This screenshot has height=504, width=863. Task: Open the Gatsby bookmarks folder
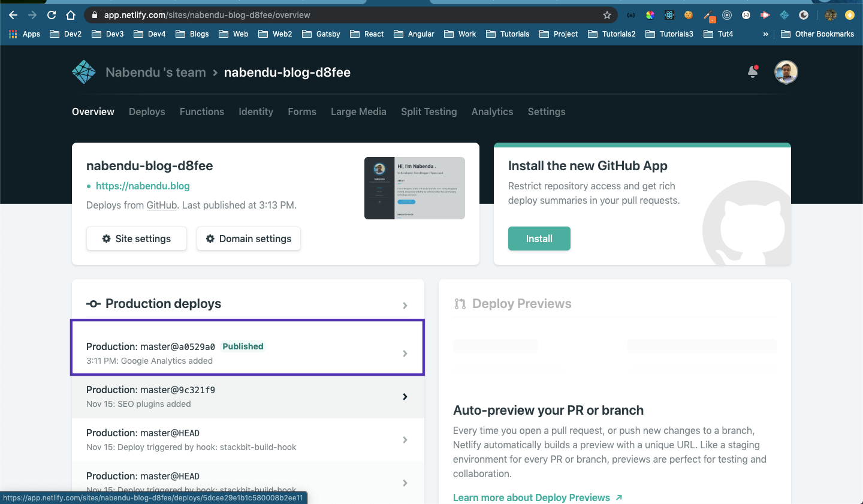click(321, 34)
